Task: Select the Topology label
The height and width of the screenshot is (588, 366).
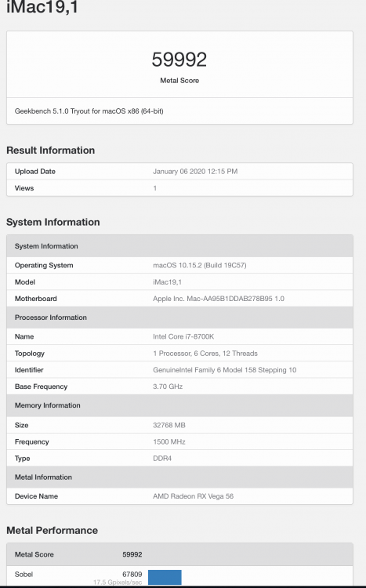Action: point(29,354)
